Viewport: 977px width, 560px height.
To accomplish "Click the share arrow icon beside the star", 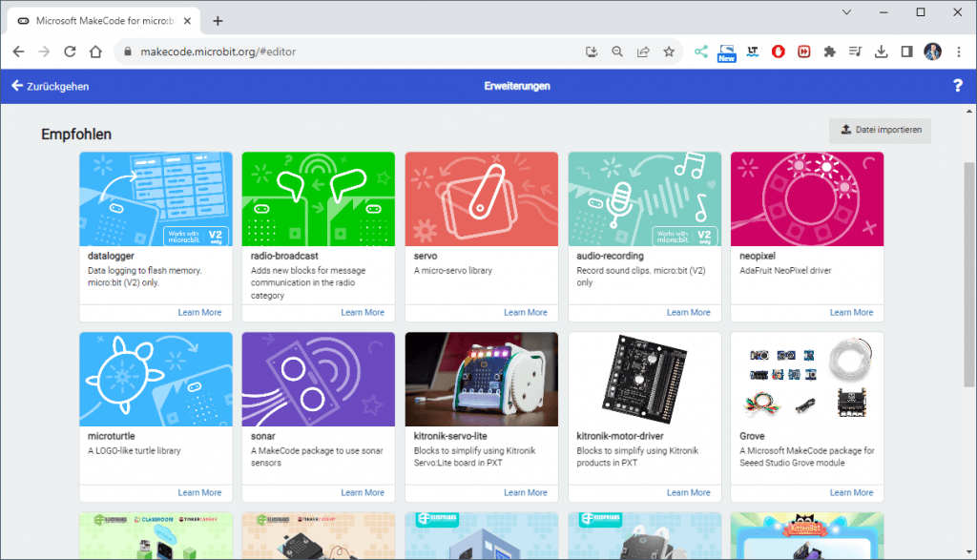I will (642, 52).
